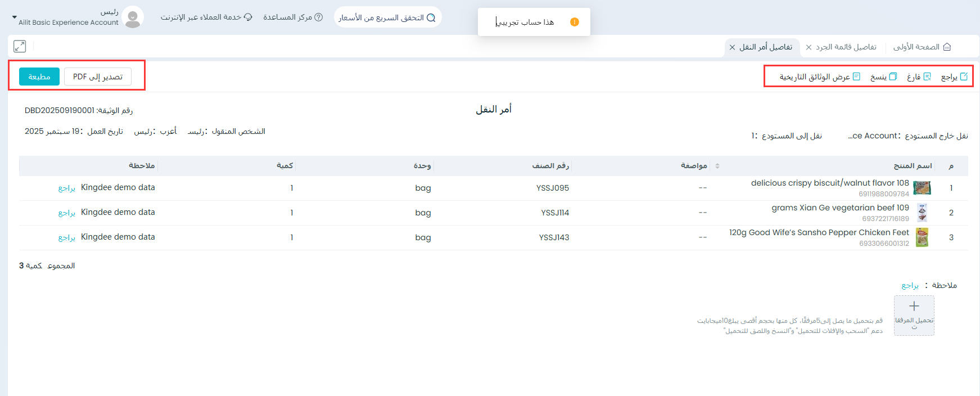Click the فارغ void toolbar button

(x=919, y=76)
